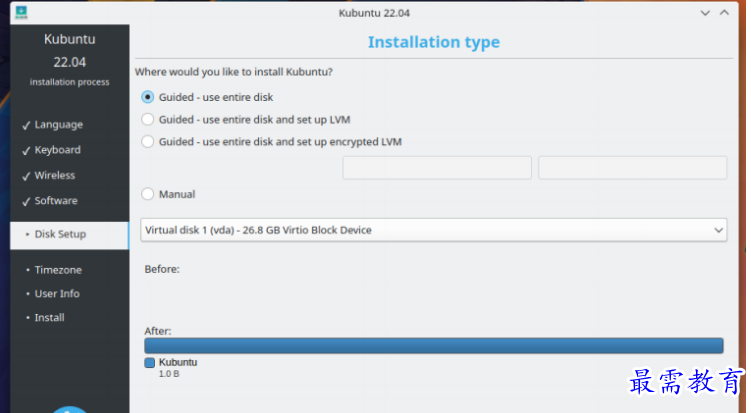The image size is (751, 413).
Task: Click the installer window icon in title bar
Action: click(x=21, y=12)
